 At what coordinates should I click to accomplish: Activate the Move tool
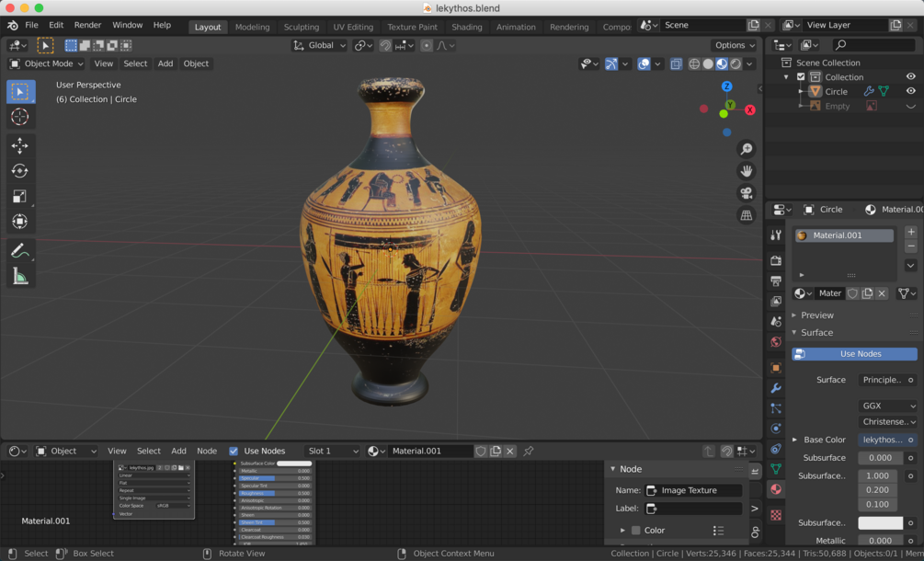coord(20,146)
